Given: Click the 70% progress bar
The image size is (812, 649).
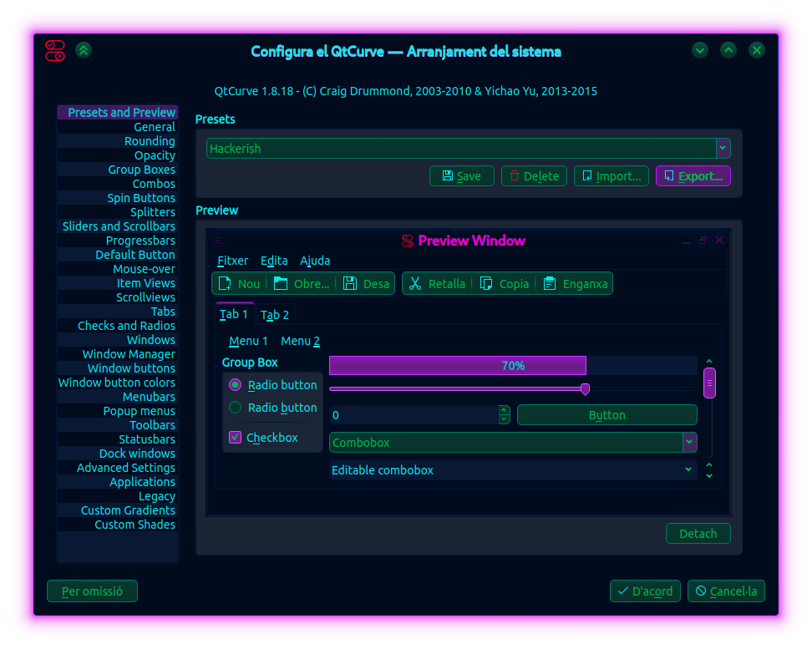Looking at the screenshot, I should (x=513, y=365).
